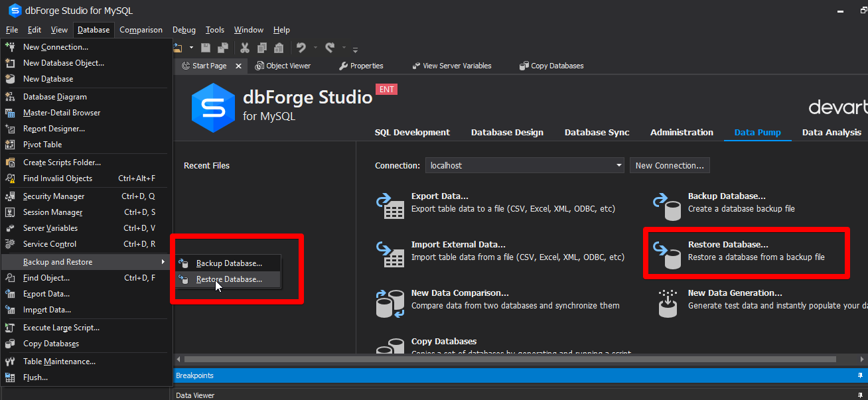Expand Backup and Restore submenu

pos(86,262)
